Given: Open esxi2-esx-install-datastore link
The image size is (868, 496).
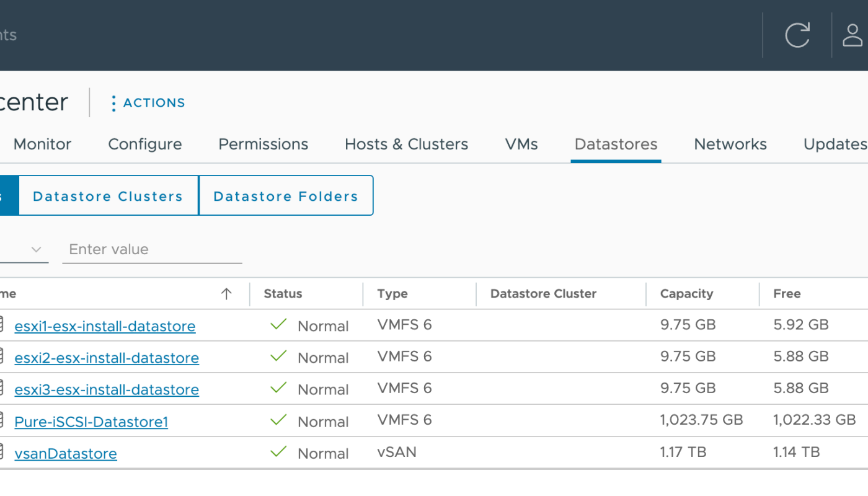Looking at the screenshot, I should click(x=107, y=358).
